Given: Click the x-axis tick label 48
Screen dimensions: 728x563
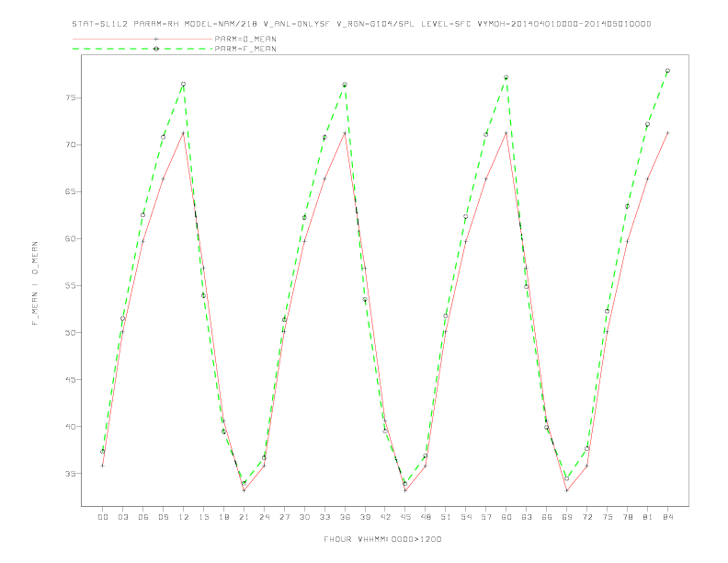Looking at the screenshot, I should pos(426,517).
